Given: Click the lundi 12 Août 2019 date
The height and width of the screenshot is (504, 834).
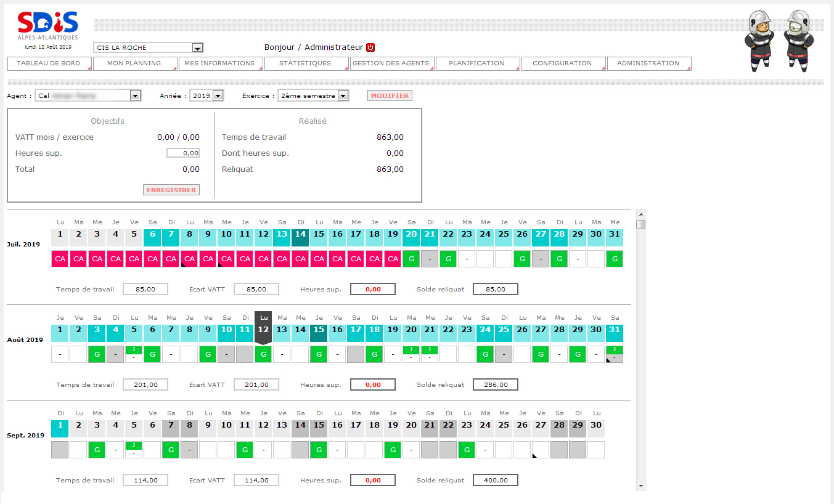Looking at the screenshot, I should (x=47, y=47).
